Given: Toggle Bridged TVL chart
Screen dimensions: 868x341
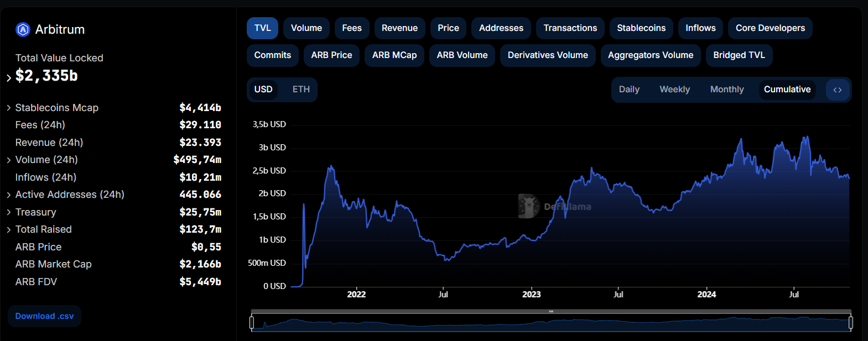Looking at the screenshot, I should pos(739,55).
